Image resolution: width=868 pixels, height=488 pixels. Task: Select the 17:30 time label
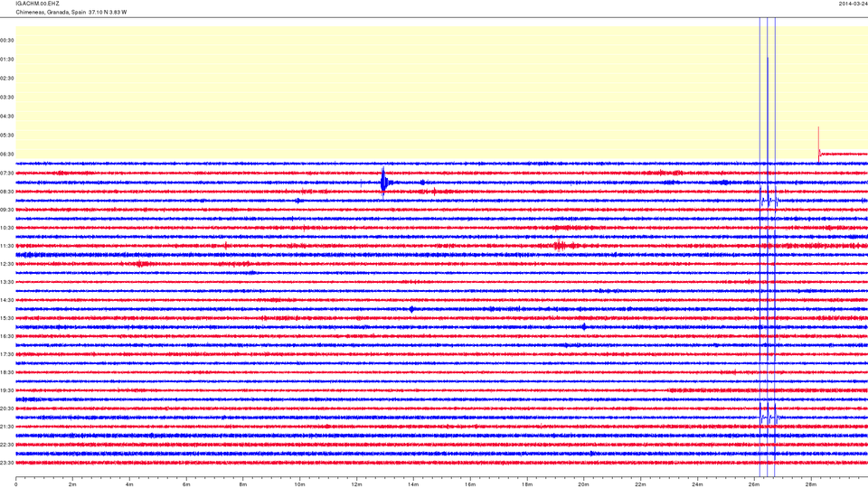pos(7,354)
